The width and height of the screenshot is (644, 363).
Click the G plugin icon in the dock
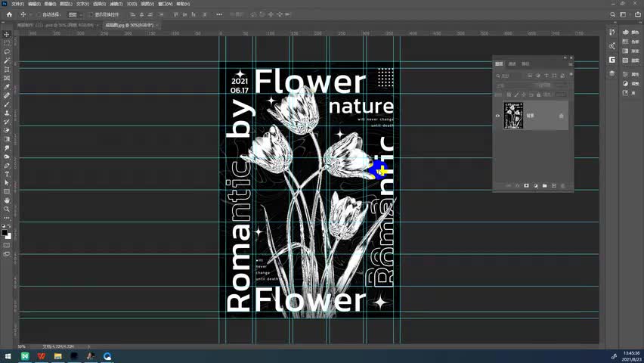[612, 60]
